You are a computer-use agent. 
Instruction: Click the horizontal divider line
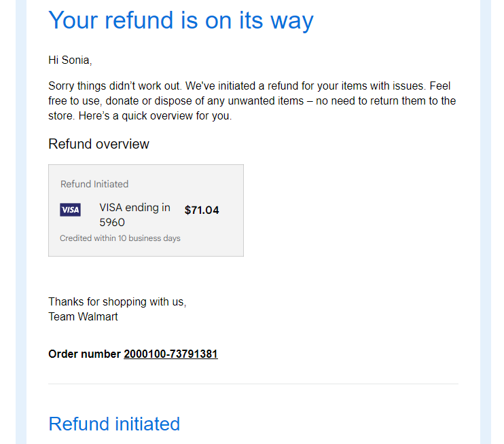coord(253,384)
